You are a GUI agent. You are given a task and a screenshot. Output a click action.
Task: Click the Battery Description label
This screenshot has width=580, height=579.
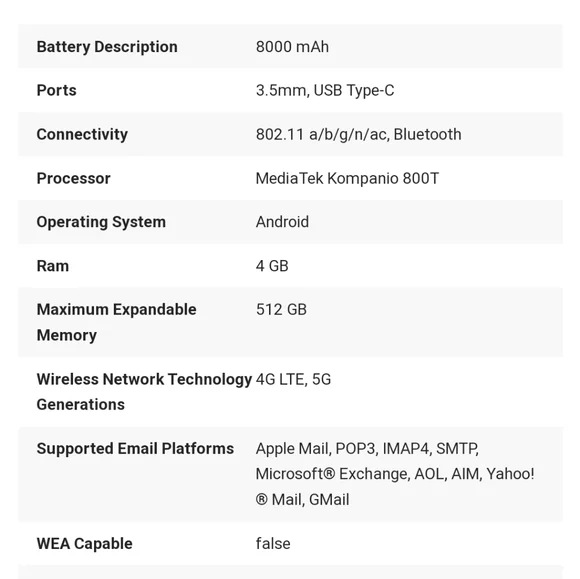107,47
